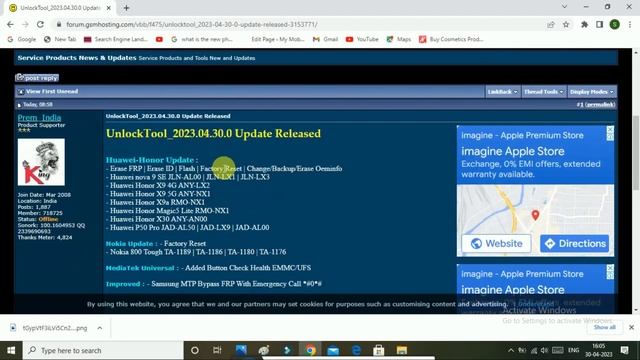Open the YouTube labeled bookmark
This screenshot has height=360, width=640.
click(x=362, y=39)
